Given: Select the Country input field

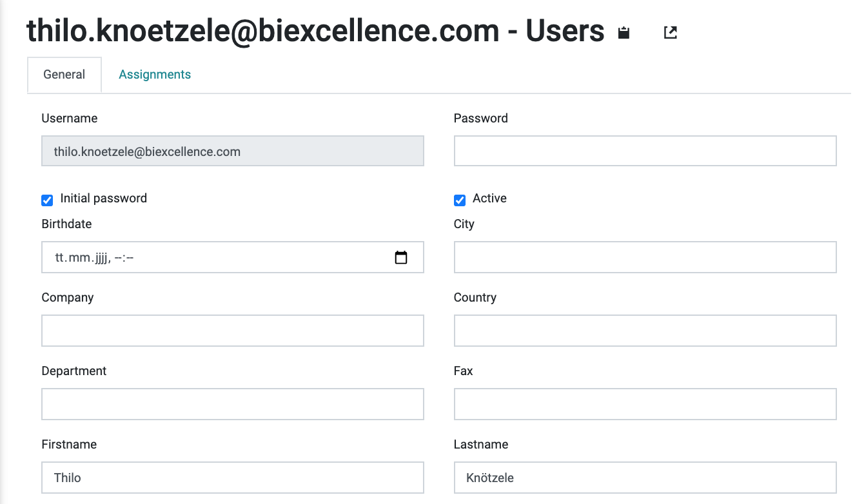Looking at the screenshot, I should coord(645,331).
